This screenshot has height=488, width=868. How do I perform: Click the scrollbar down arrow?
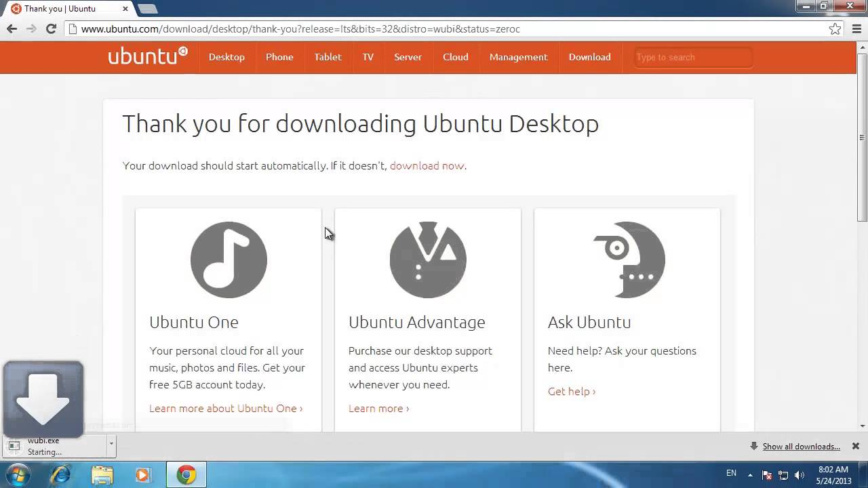tap(863, 426)
